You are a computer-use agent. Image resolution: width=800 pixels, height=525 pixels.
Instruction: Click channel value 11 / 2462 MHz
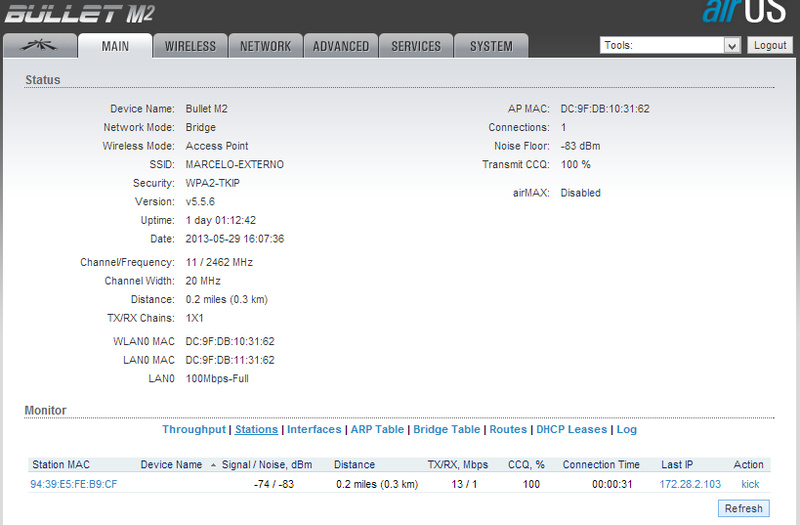[219, 262]
